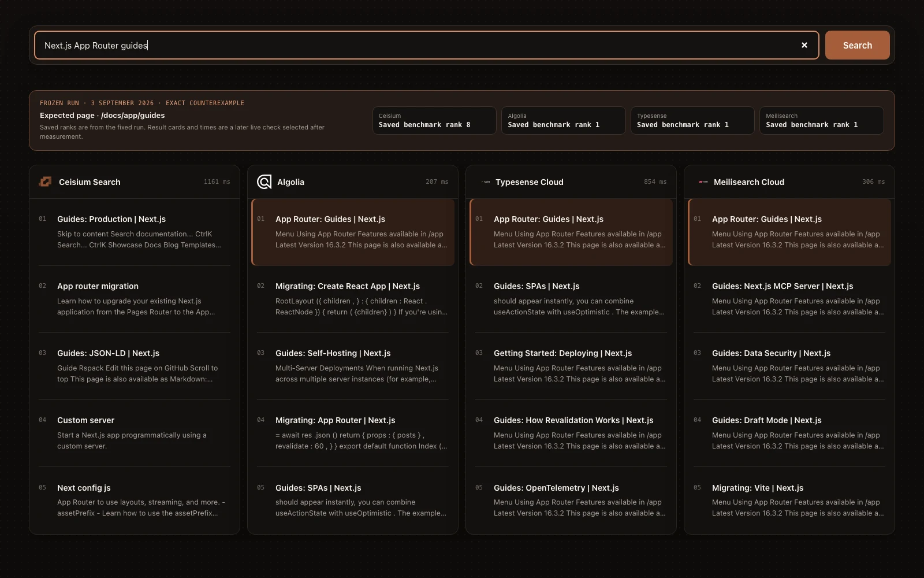Clear the search query with the X icon
The height and width of the screenshot is (578, 924).
click(x=804, y=45)
